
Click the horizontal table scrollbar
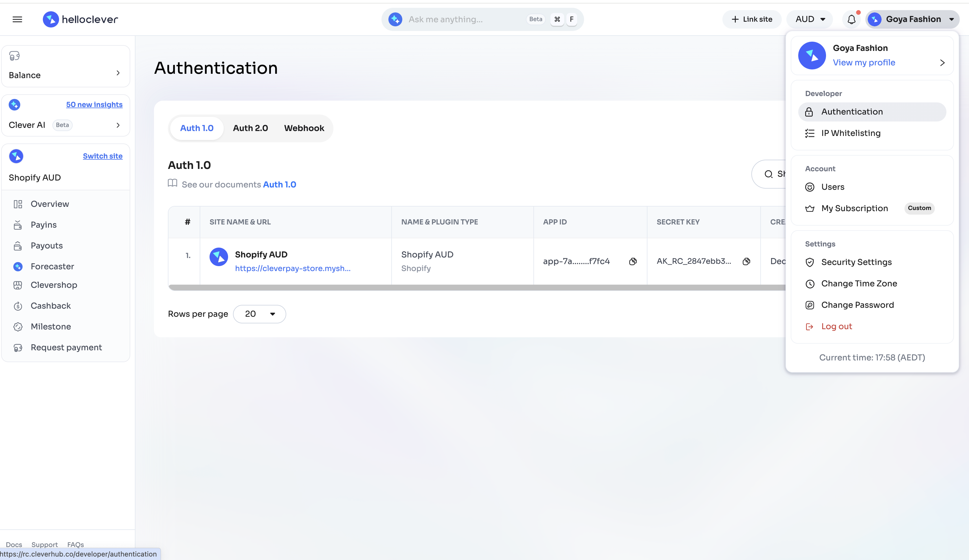(477, 288)
